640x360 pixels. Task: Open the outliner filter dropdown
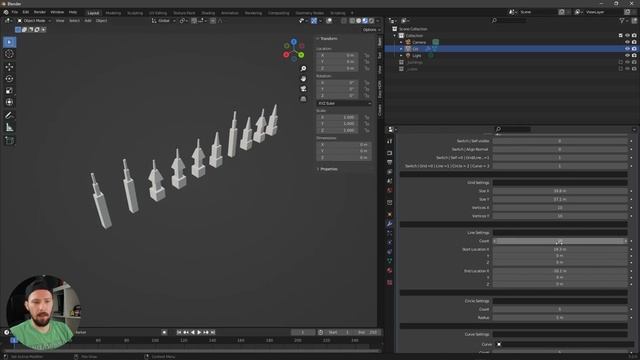(624, 20)
